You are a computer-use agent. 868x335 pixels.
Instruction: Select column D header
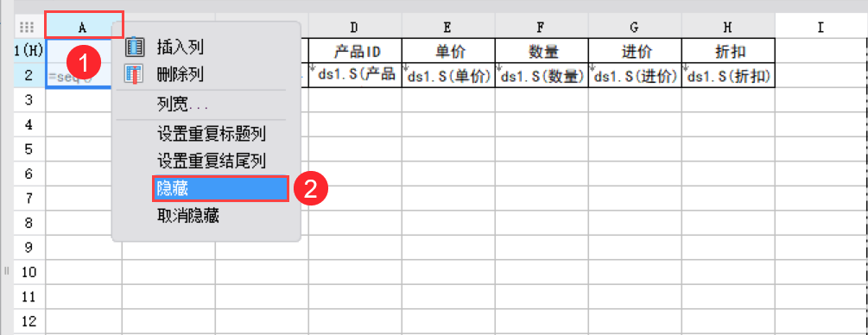[355, 26]
